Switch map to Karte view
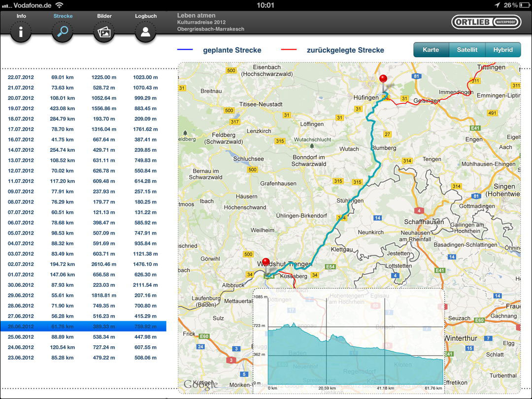This screenshot has height=399, width=532. click(431, 50)
